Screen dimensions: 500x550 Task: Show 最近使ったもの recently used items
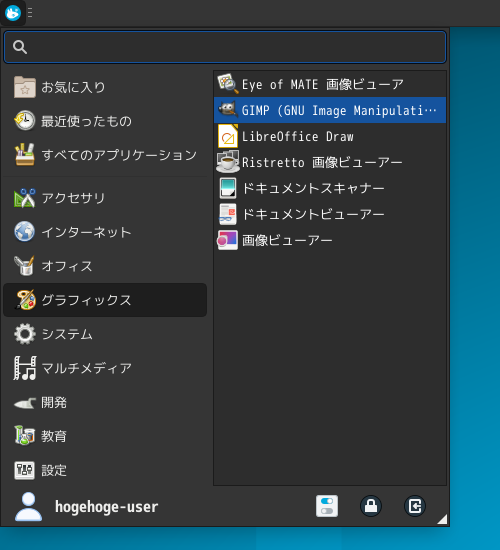(105, 121)
